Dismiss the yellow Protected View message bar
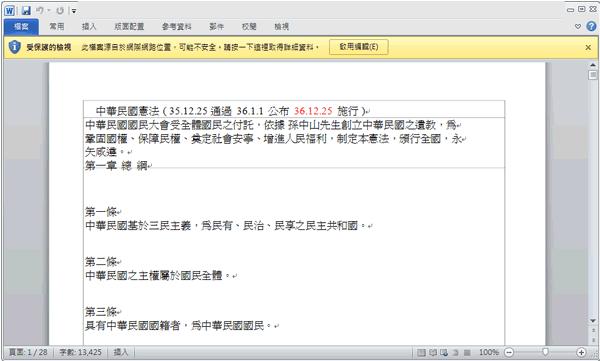The image size is (600, 361). tap(588, 47)
